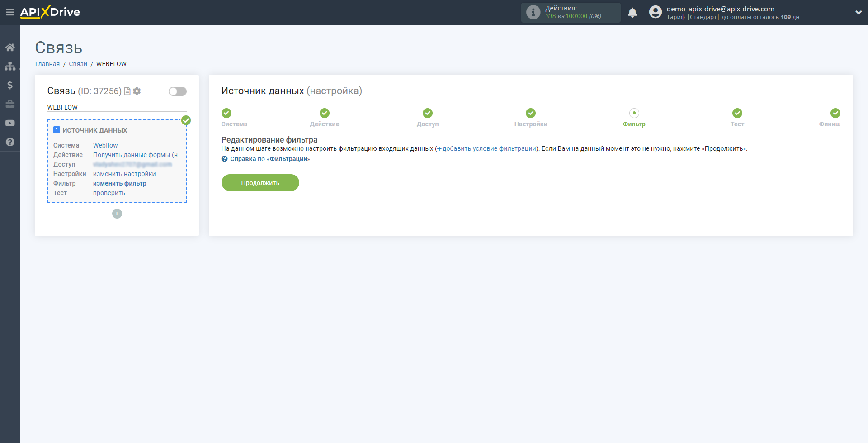
Task: Click the info icon next to Действия
Action: 533,12
